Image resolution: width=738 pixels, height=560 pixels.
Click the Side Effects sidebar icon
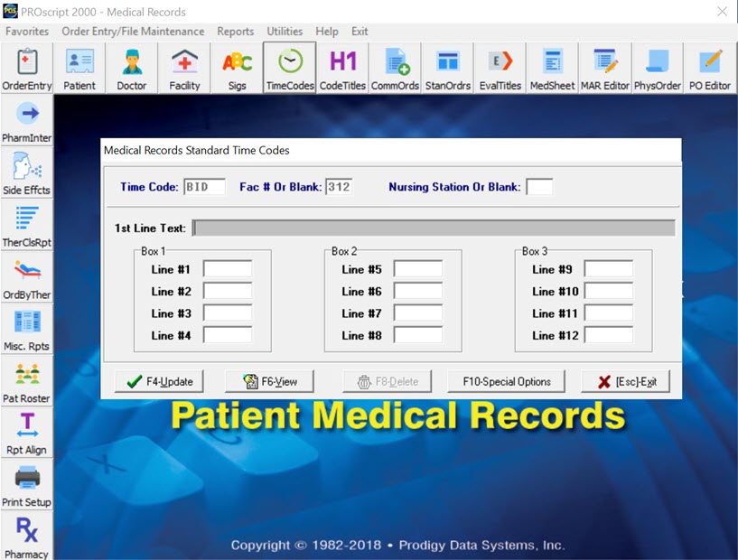click(x=27, y=173)
